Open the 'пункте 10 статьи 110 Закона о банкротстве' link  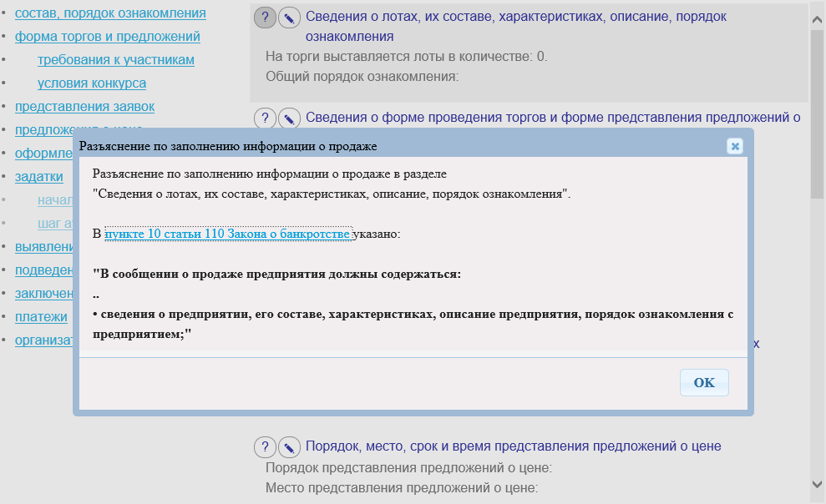tap(227, 234)
